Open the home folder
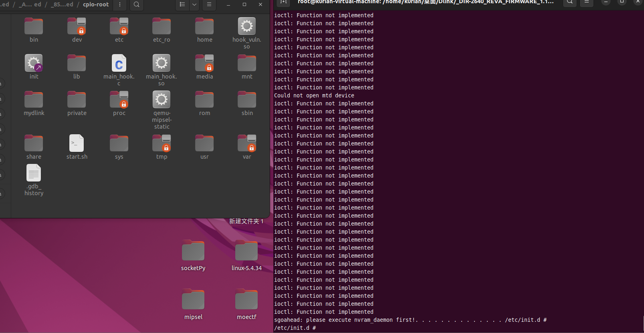The image size is (644, 333). (x=204, y=30)
